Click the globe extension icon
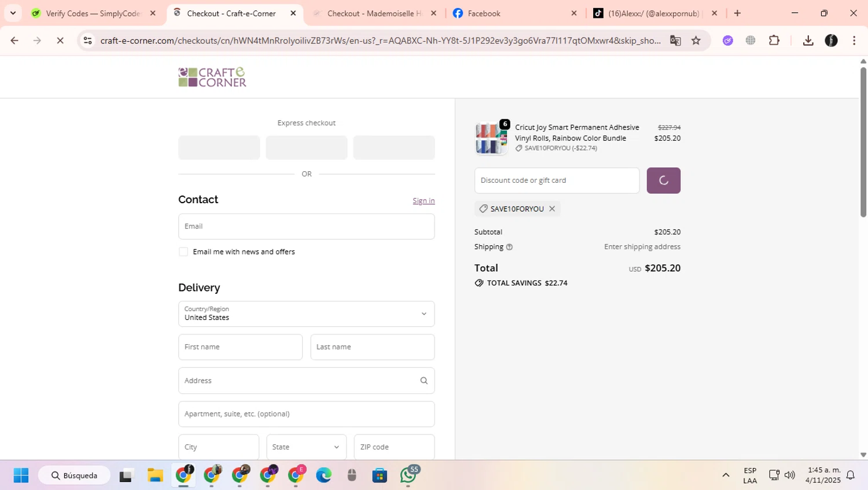Viewport: 868px width, 490px height. click(x=751, y=40)
